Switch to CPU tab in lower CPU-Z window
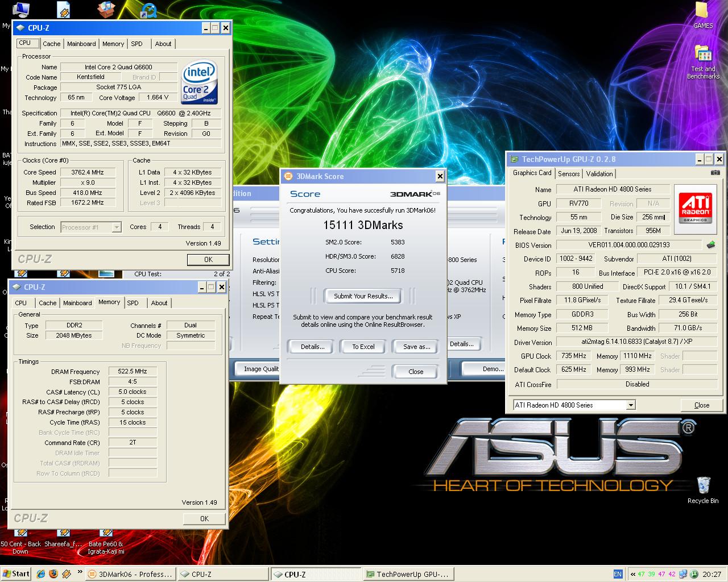The image size is (728, 582). [x=21, y=303]
